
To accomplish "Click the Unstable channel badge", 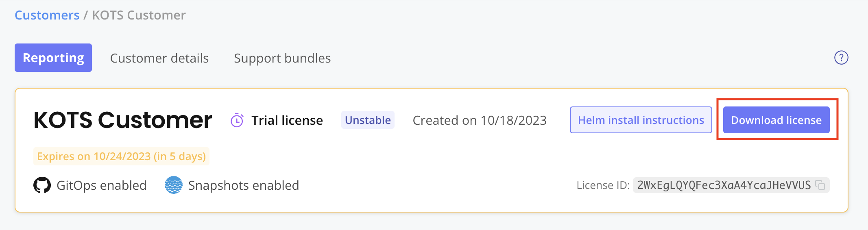I will 368,120.
